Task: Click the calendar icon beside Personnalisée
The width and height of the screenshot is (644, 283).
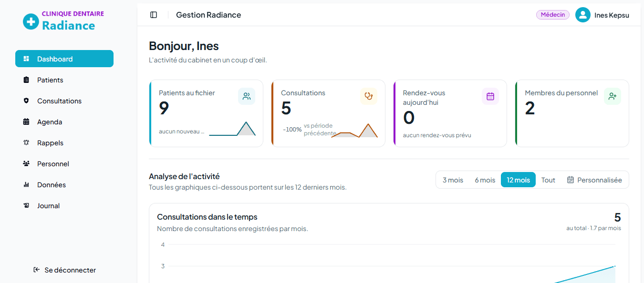Action: (571, 180)
